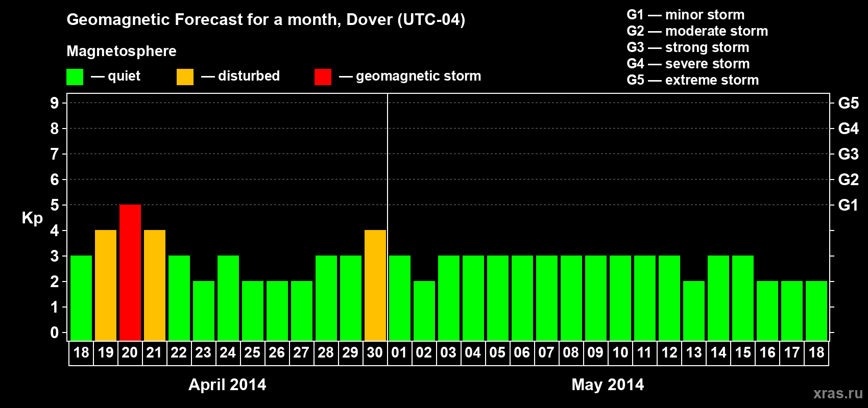The height and width of the screenshot is (408, 868).
Task: Select the orange bar for April 21
Action: pos(155,285)
